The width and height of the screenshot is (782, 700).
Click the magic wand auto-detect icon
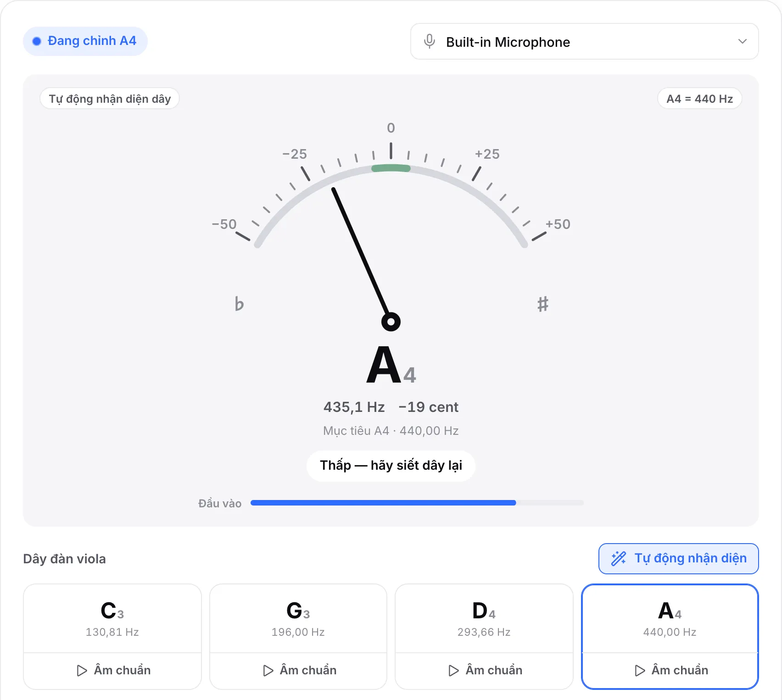pyautogui.click(x=619, y=558)
